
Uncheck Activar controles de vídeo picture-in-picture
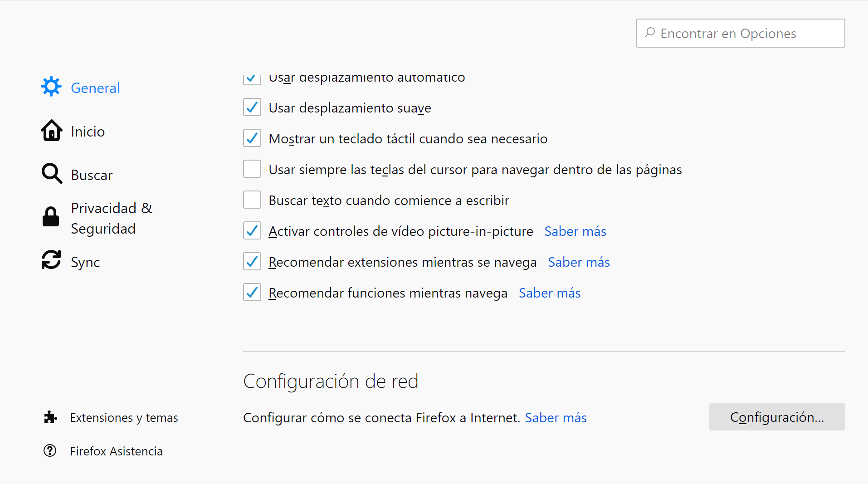pyautogui.click(x=252, y=231)
